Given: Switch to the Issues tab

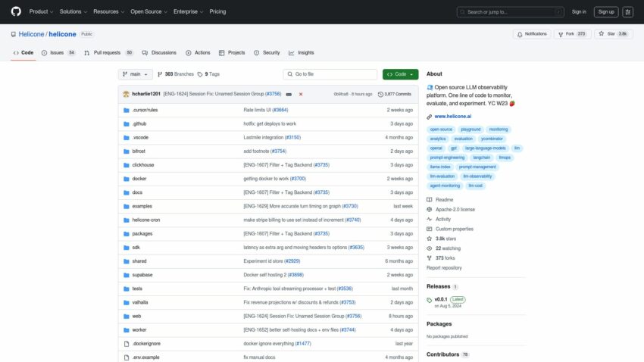Looking at the screenshot, I should coord(58,52).
